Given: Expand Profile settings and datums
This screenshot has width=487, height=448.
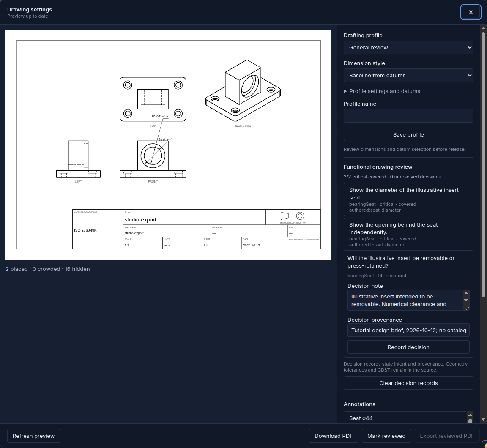Looking at the screenshot, I should pos(382,91).
